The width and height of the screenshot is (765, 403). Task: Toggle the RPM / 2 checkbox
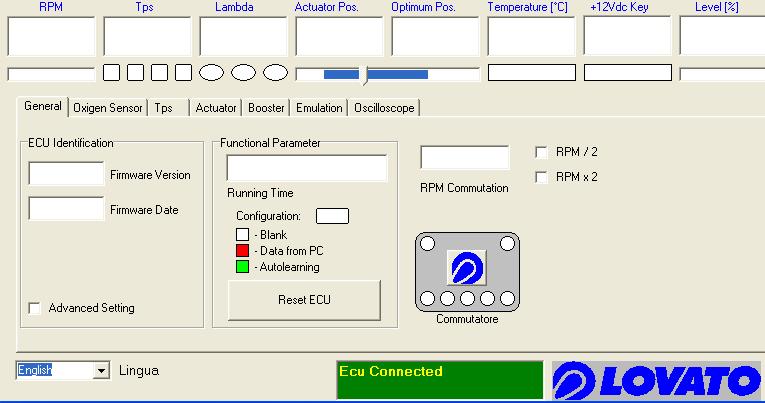pyautogui.click(x=542, y=152)
